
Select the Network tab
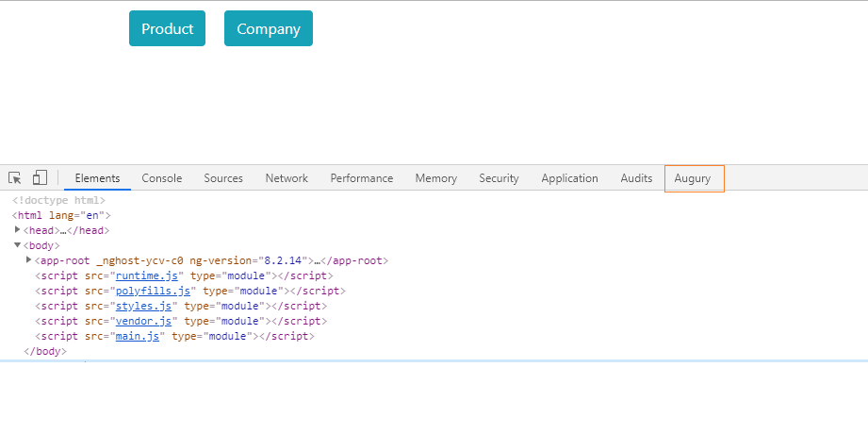[x=287, y=178]
